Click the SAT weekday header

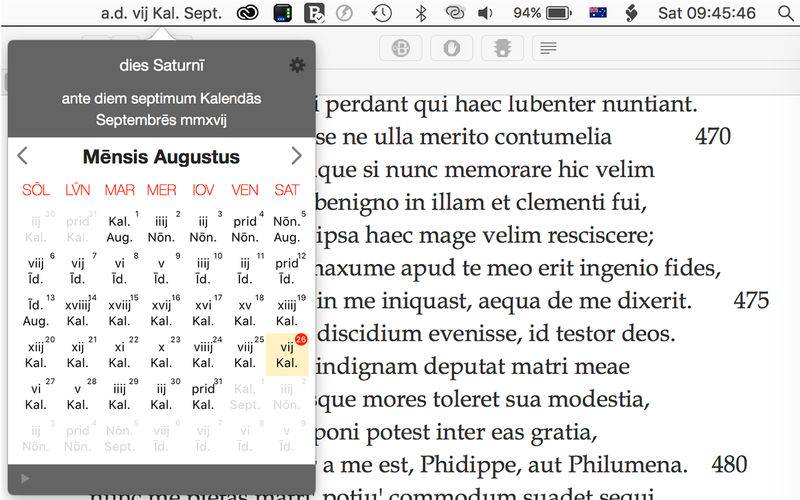pos(287,190)
